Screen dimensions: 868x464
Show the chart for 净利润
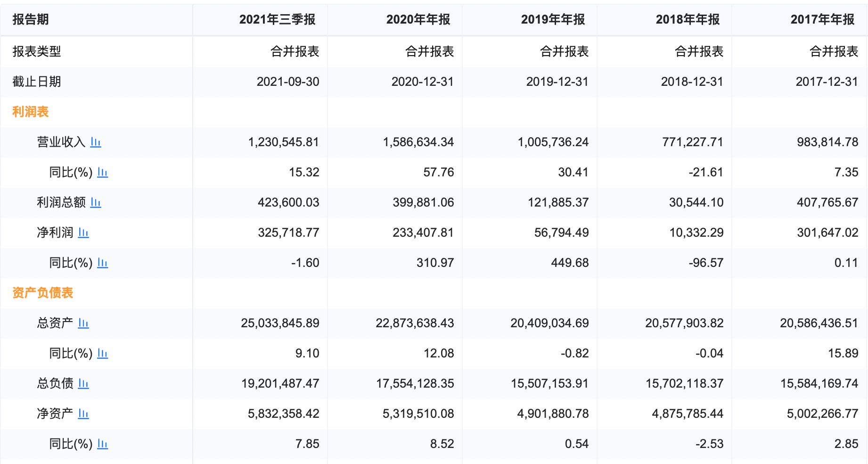click(x=83, y=233)
